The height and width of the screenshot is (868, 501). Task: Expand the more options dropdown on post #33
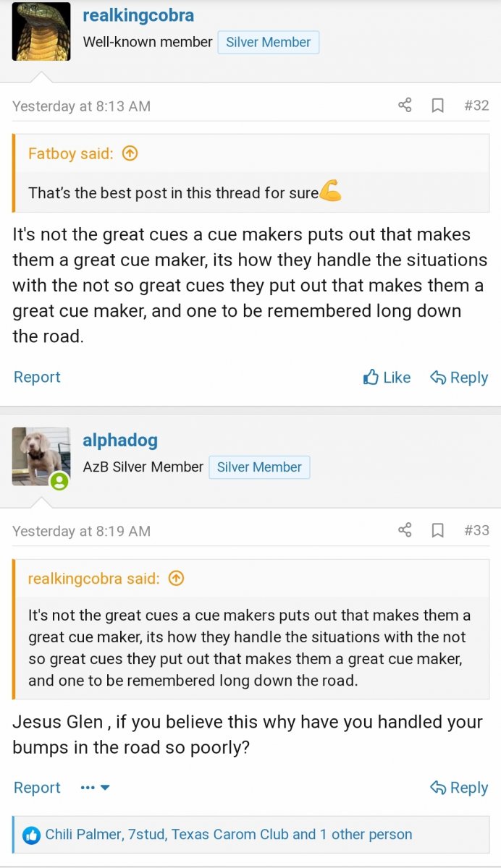(x=96, y=788)
